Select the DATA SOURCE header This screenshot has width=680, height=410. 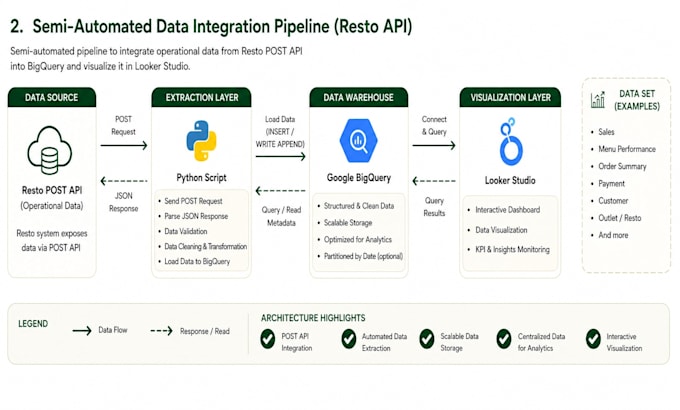click(x=52, y=97)
